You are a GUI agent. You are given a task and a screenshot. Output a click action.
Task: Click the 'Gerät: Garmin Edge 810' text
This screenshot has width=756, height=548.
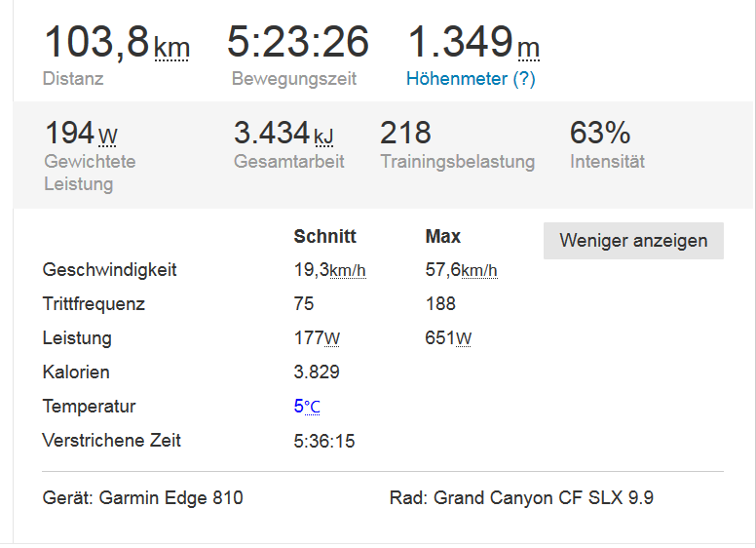click(x=142, y=498)
